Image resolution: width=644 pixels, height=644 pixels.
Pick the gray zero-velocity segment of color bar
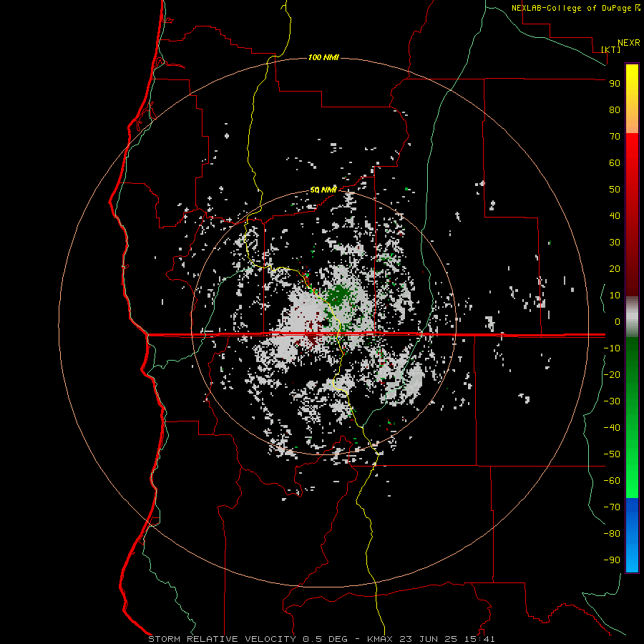click(x=632, y=317)
